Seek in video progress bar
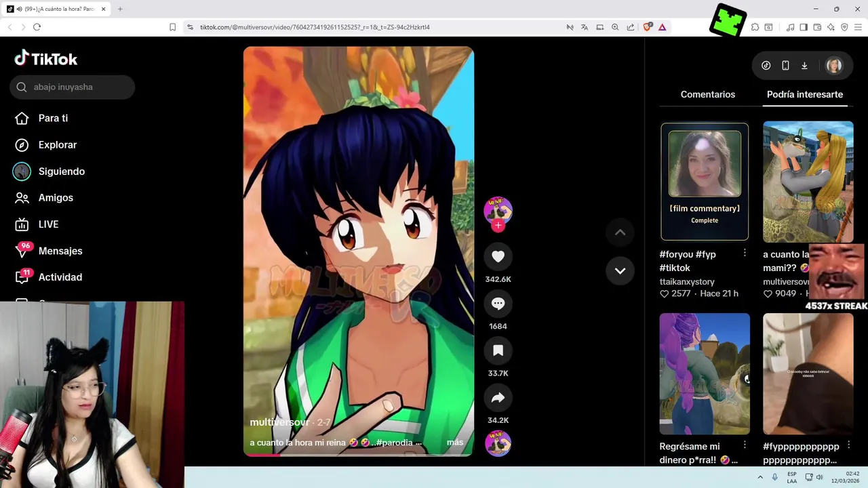This screenshot has height=488, width=868. pos(359,455)
